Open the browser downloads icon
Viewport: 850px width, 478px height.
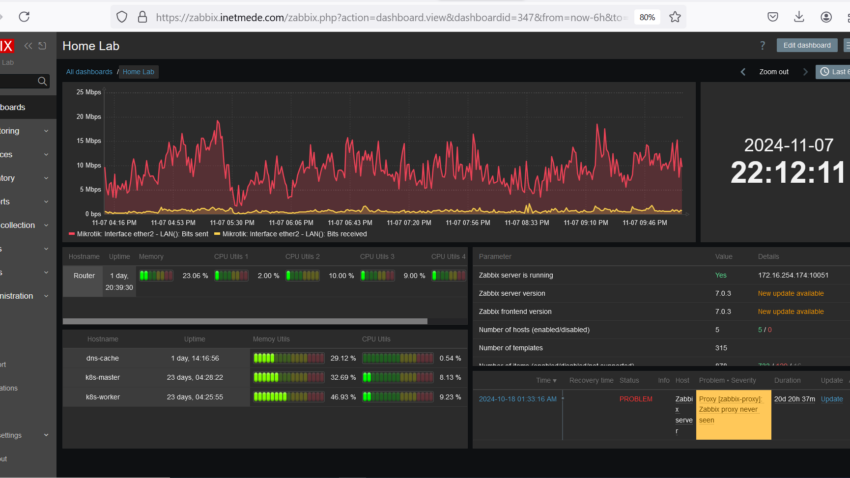pyautogui.click(x=799, y=17)
